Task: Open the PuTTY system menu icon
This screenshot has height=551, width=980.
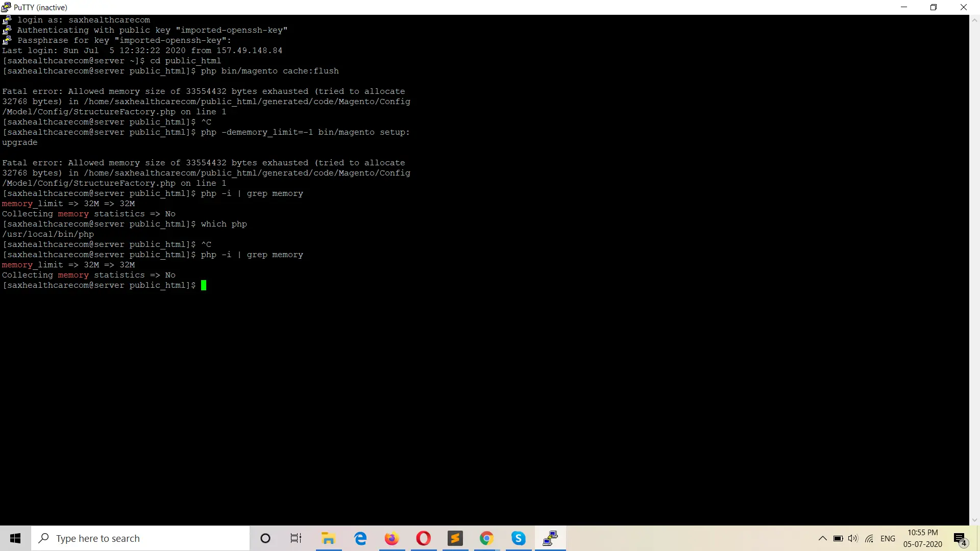Action: point(6,7)
